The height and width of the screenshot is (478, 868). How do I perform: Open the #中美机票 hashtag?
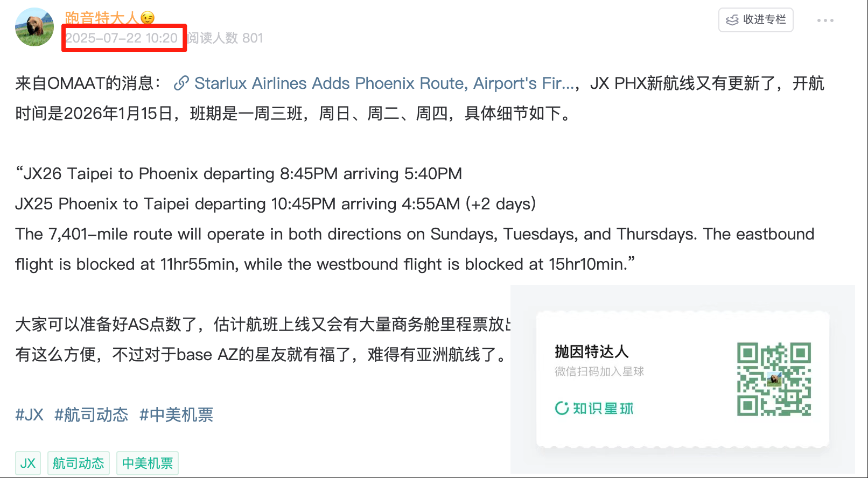pyautogui.click(x=177, y=414)
